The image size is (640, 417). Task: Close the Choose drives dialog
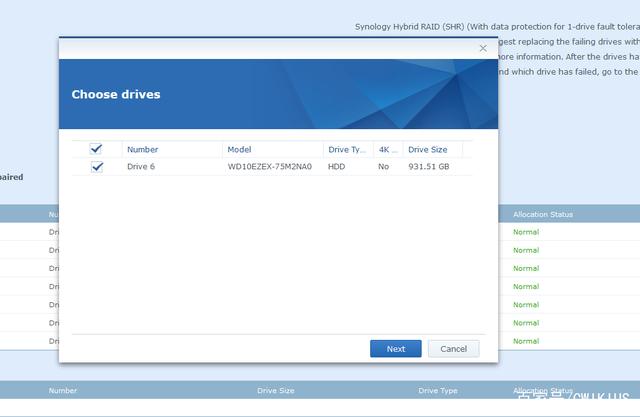tap(483, 48)
